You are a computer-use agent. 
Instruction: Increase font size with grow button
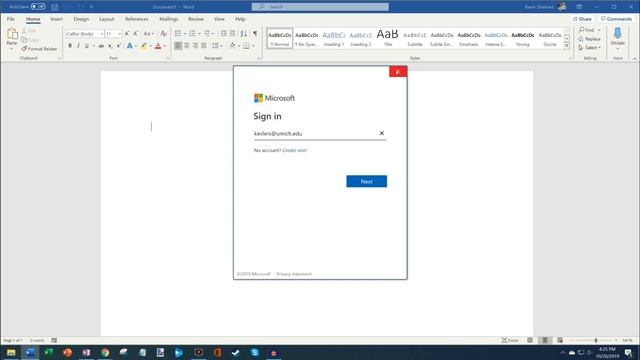tap(127, 33)
